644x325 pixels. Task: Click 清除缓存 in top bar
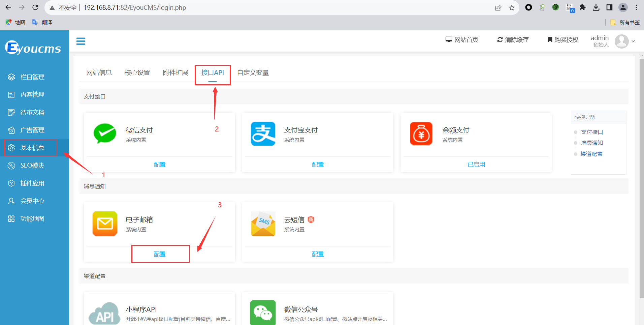click(x=513, y=40)
